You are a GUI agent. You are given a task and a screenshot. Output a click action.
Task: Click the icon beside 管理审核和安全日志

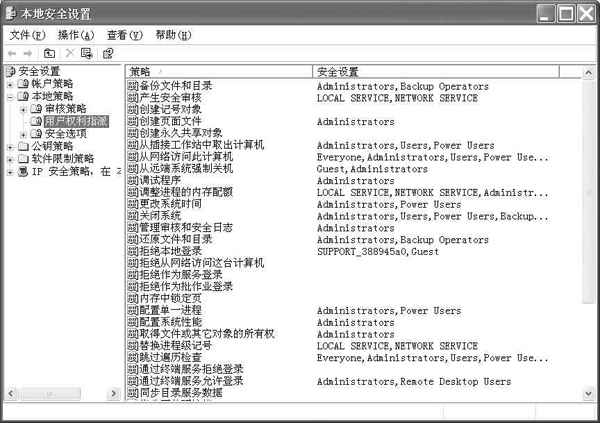pyautogui.click(x=133, y=228)
